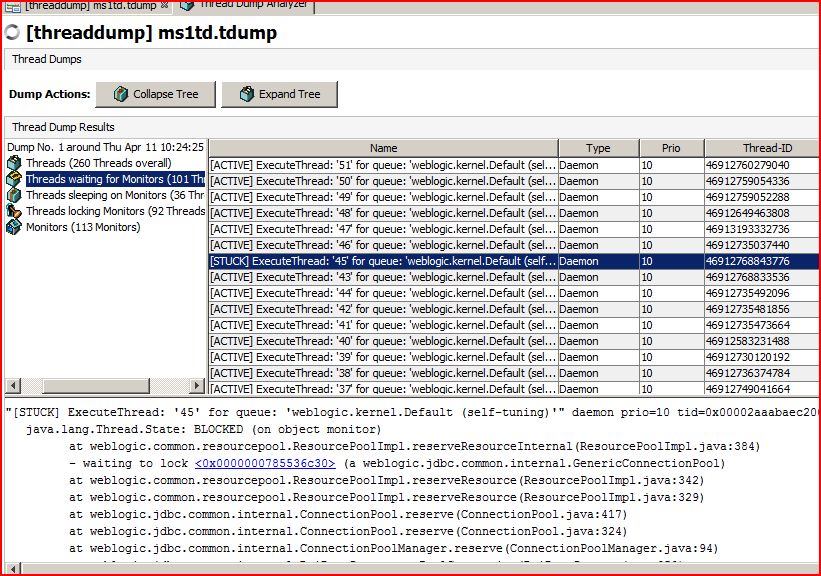Click the Monitors (113 Monitors) tree icon

(12, 227)
